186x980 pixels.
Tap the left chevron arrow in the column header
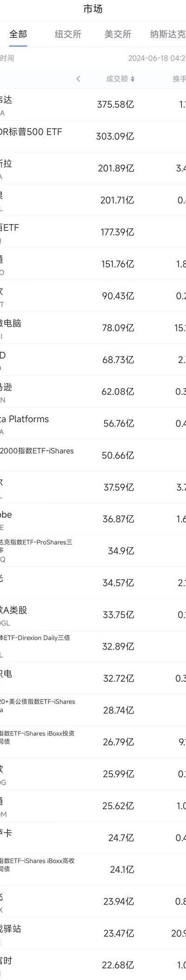(78, 79)
